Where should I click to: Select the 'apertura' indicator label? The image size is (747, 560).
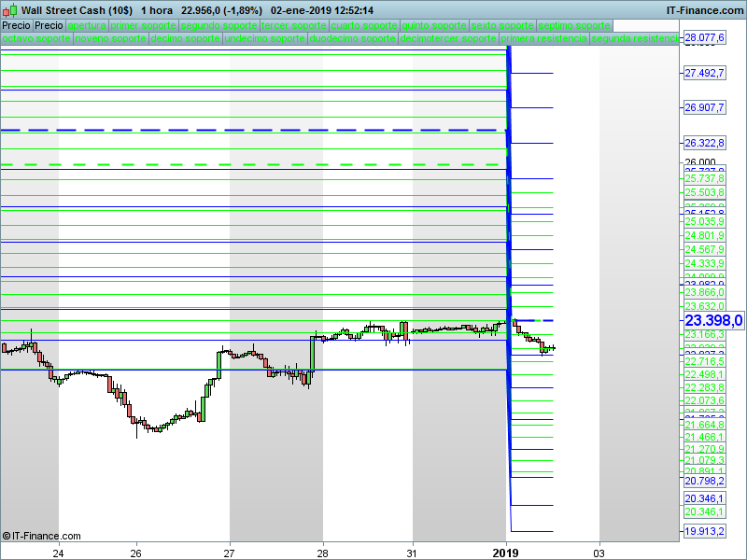point(87,25)
